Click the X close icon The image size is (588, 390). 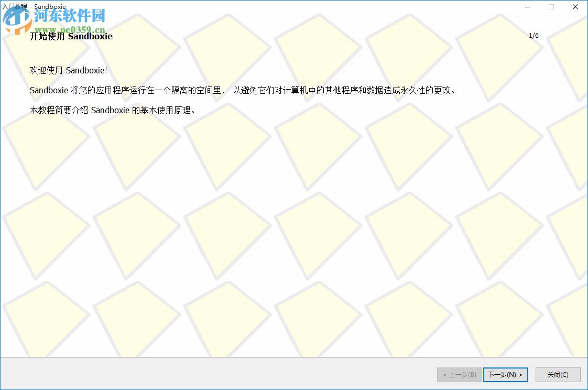pyautogui.click(x=575, y=7)
